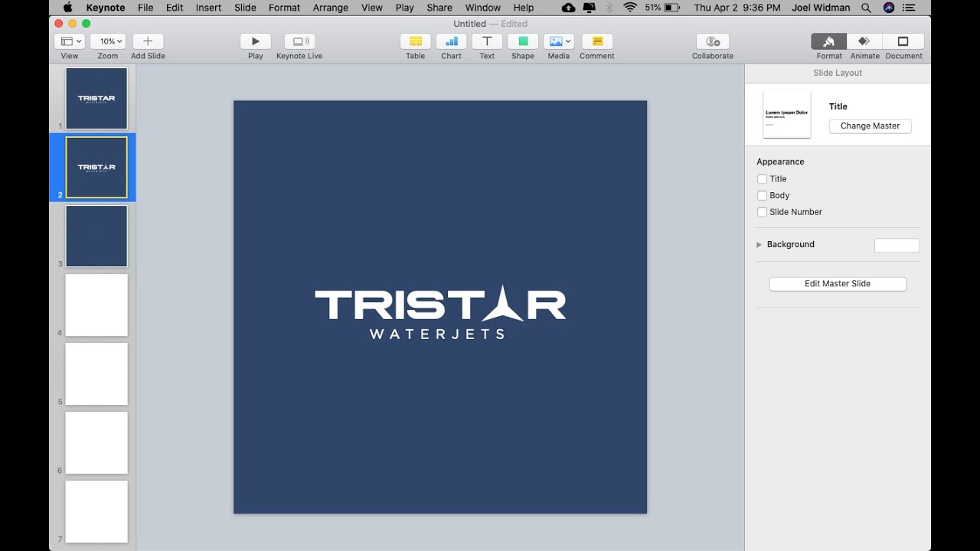Switch to the Animate inspector tab

864,41
